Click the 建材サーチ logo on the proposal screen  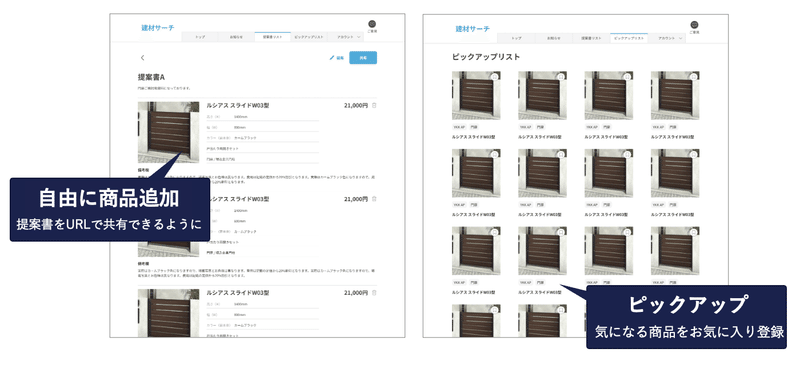point(158,28)
